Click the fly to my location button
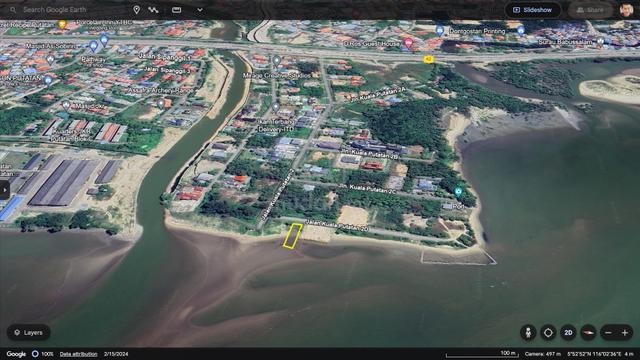 [548, 333]
